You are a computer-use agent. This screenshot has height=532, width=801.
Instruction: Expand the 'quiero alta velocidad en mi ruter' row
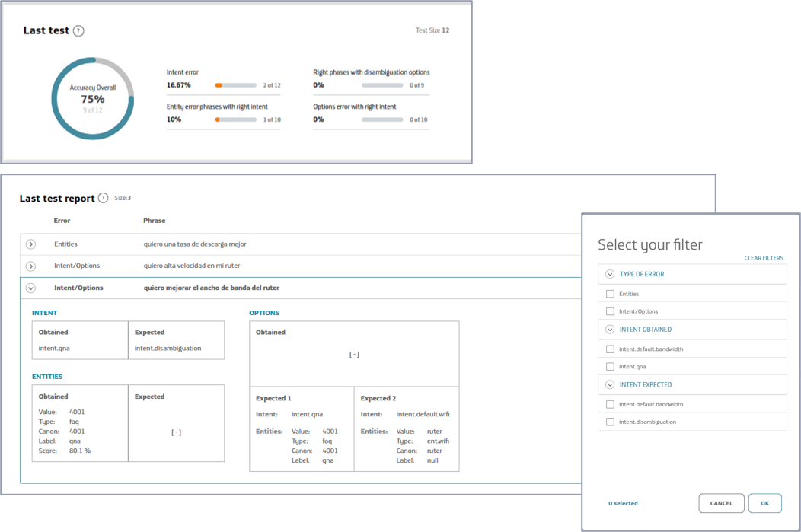click(30, 266)
